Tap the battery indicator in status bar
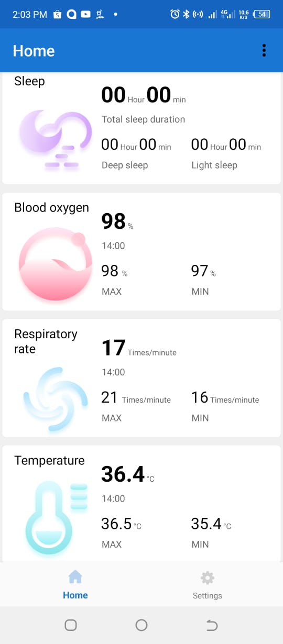Viewport: 283px width, 644px height. (x=263, y=14)
